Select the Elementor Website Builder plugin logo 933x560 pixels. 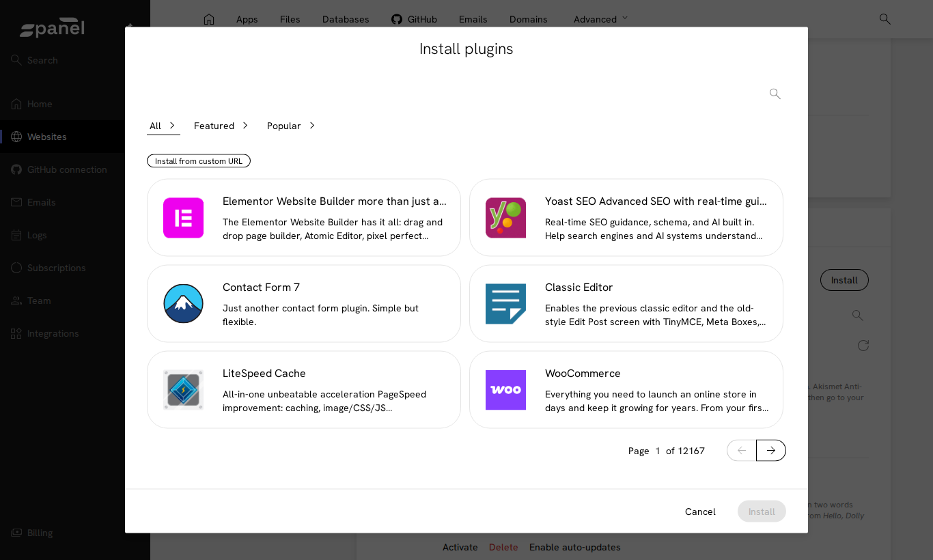183,218
